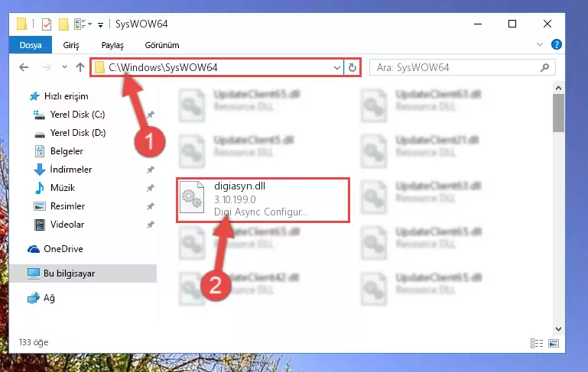The width and height of the screenshot is (588, 372).
Task: Open the blue Help question mark icon
Action: coord(556,44)
